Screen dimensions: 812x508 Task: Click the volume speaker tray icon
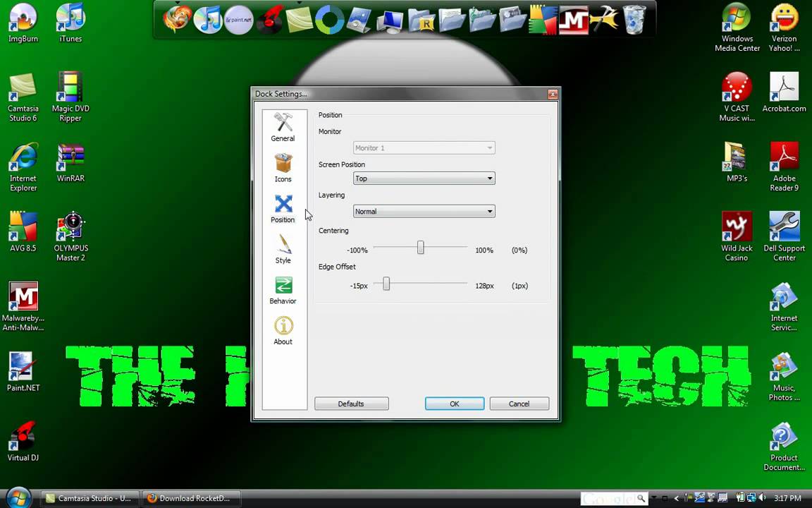tap(762, 498)
